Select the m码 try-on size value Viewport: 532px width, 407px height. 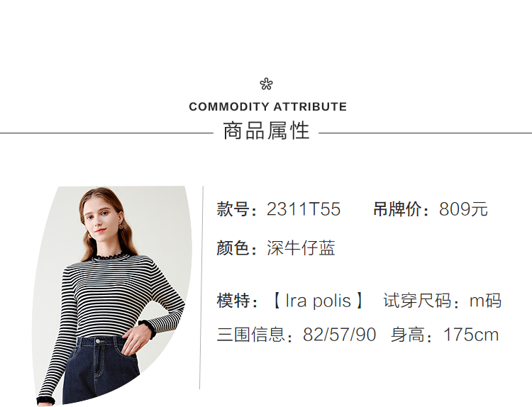click(485, 301)
